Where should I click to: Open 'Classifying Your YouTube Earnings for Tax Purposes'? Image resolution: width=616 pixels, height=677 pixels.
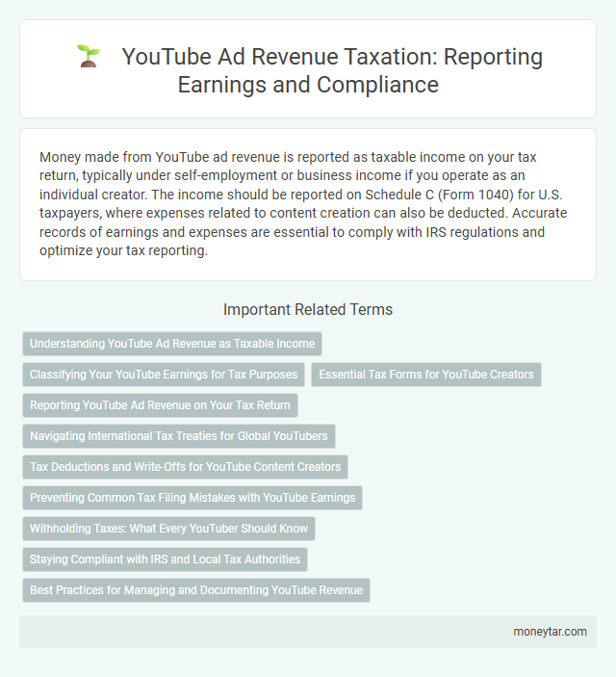[164, 375]
